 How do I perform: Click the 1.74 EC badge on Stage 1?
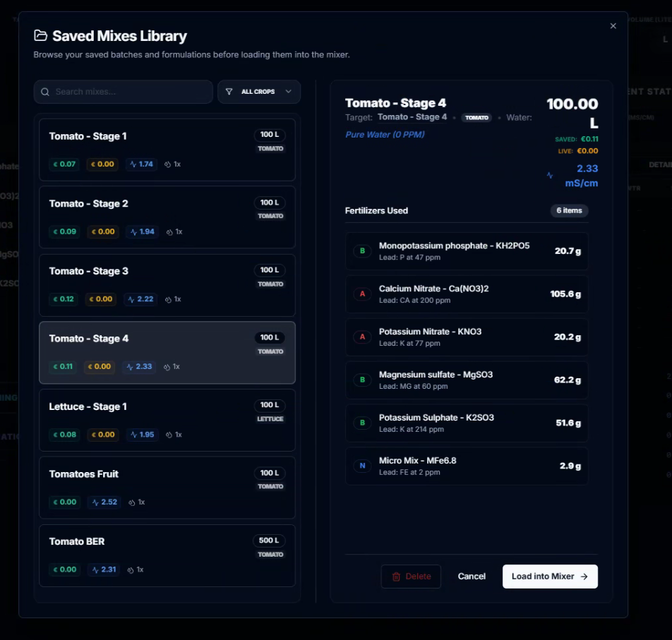pyautogui.click(x=141, y=164)
